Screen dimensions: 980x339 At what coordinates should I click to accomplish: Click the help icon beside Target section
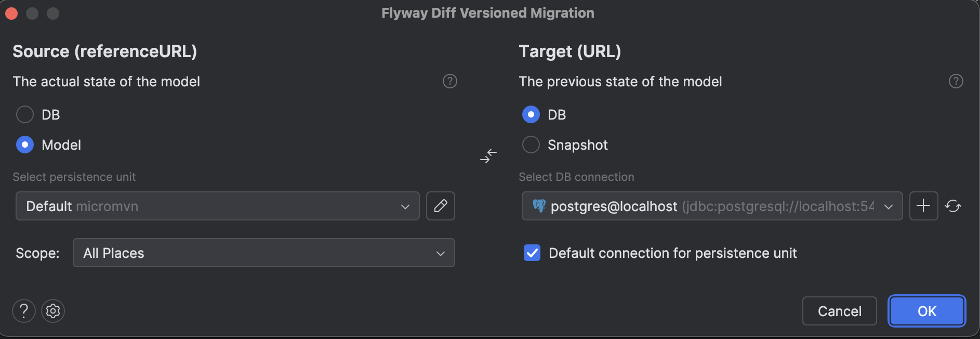click(955, 81)
